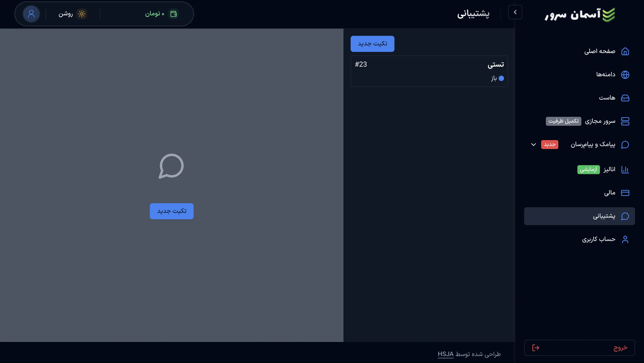Viewport: 644px width, 363px height.
Task: Open the bar chart icon for انالیز
Action: (625, 170)
